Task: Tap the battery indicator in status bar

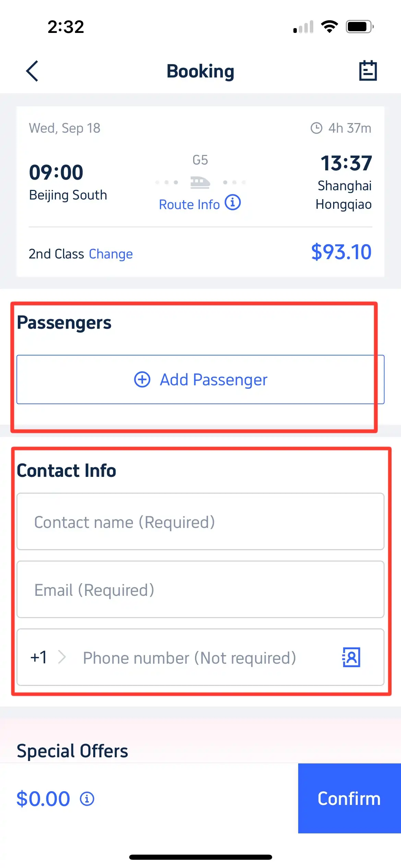Action: [359, 27]
